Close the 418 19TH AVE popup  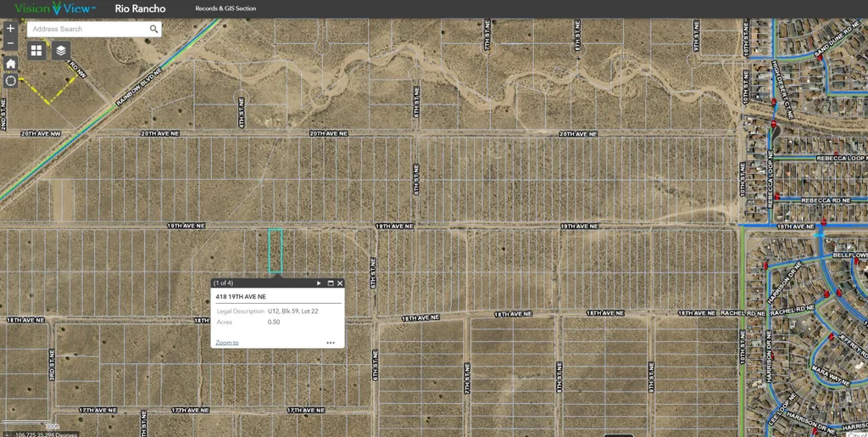pos(340,283)
